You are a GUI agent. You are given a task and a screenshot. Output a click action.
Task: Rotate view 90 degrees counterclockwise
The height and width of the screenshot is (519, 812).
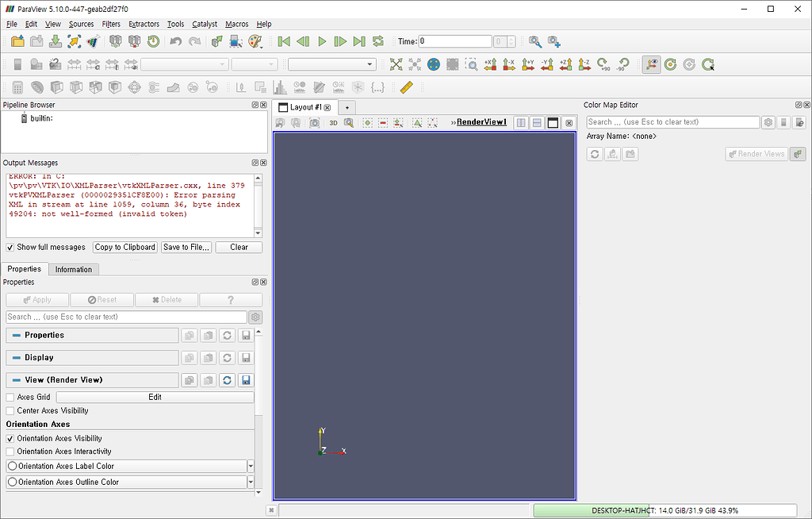pos(622,64)
